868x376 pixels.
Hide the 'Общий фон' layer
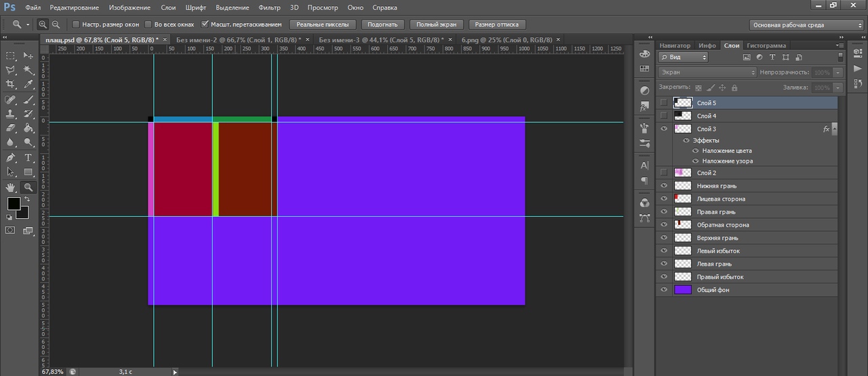tap(664, 290)
